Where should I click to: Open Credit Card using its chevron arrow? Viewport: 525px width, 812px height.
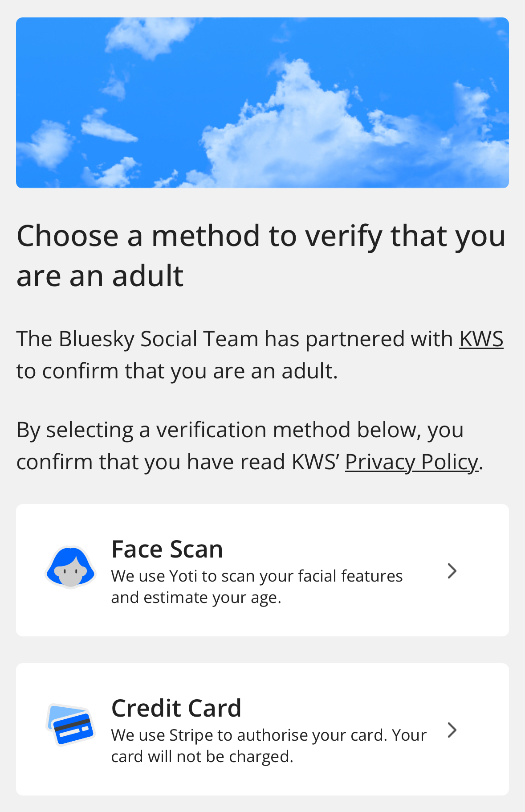[x=452, y=730]
